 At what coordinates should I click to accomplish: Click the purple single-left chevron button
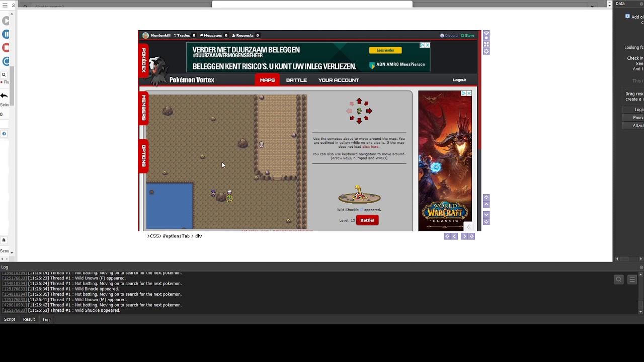pyautogui.click(x=454, y=236)
